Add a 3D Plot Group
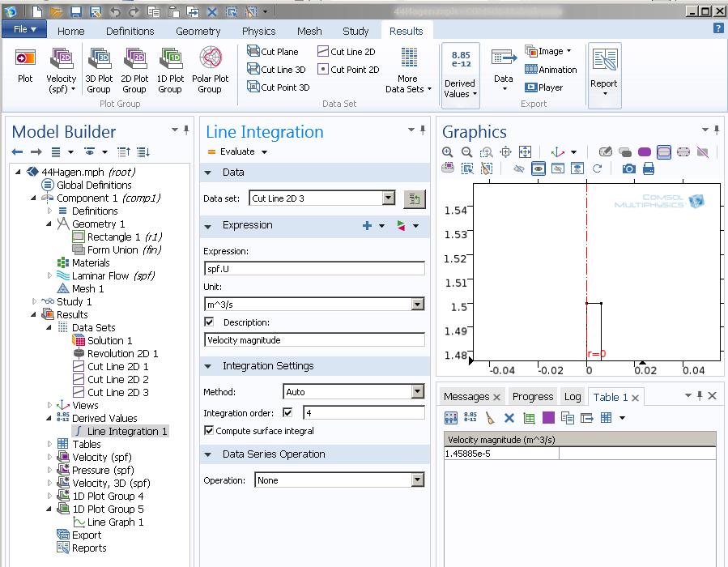 (99, 70)
